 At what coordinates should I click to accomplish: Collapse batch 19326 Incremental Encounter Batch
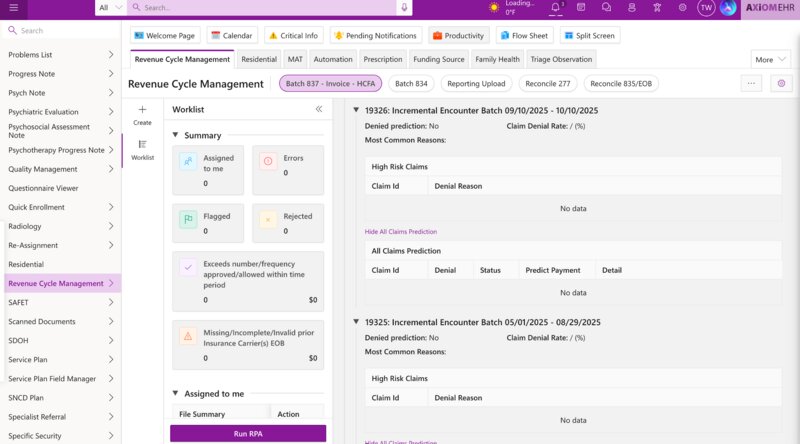coord(356,110)
